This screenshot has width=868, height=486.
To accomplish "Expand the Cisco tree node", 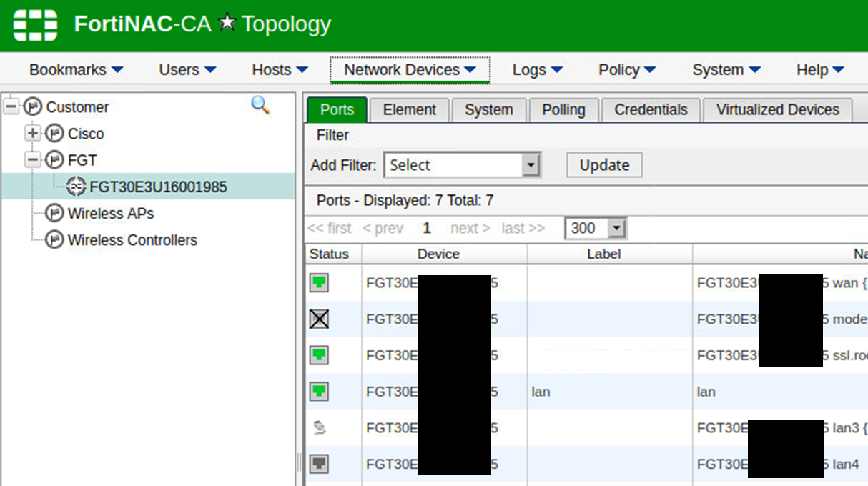I will [33, 133].
